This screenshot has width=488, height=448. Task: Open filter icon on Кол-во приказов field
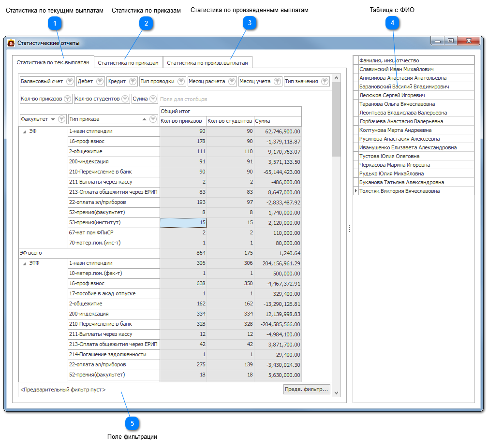pyautogui.click(x=68, y=99)
